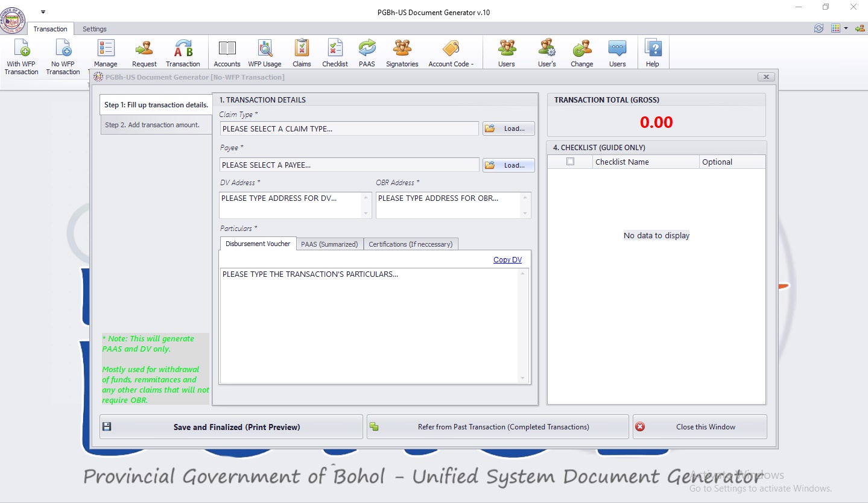Open the Checklist ribbon icon
The image size is (868, 503).
(335, 54)
